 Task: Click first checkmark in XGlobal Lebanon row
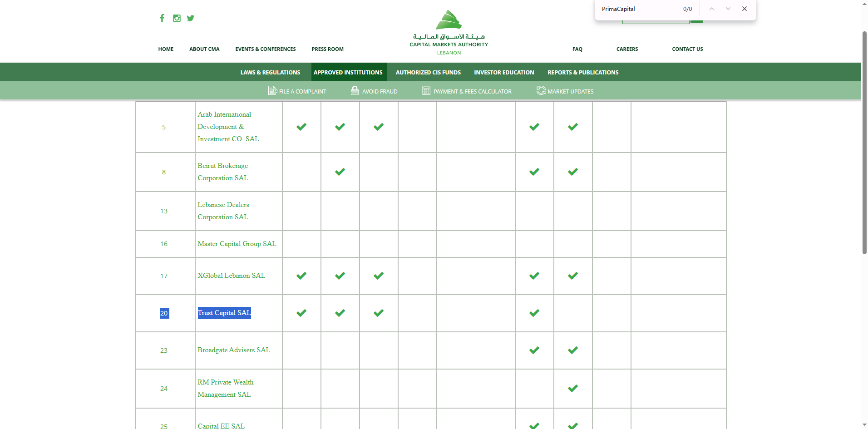(301, 276)
